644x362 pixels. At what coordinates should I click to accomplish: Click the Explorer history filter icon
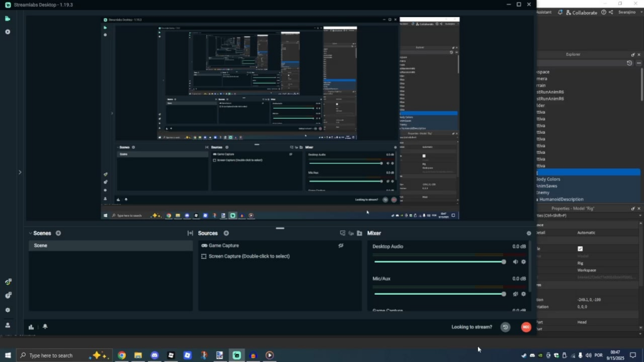(x=629, y=63)
